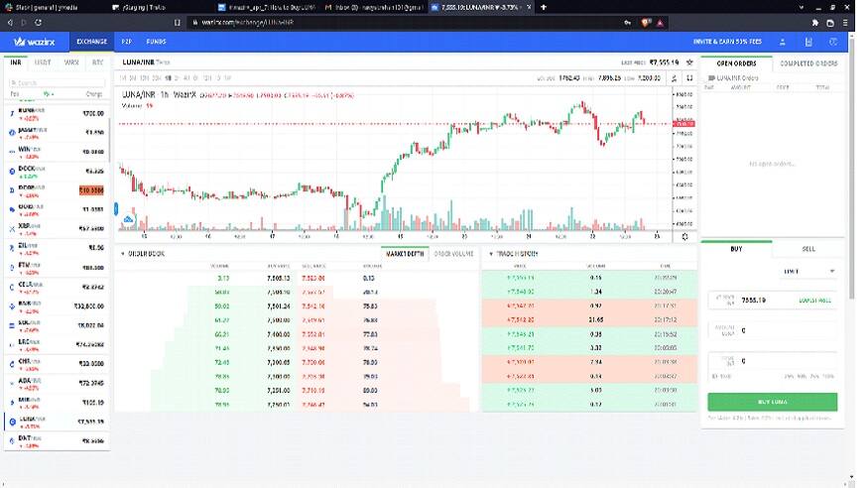868x488 pixels.
Task: Click the Total INR input field
Action: pyautogui.click(x=773, y=361)
